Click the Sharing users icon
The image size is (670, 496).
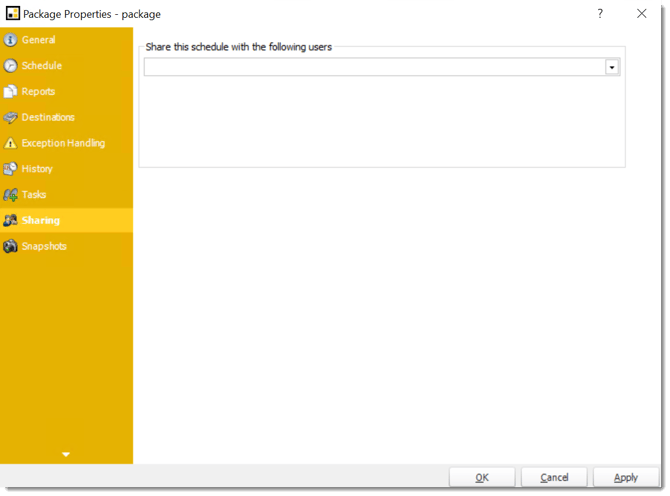(10, 220)
